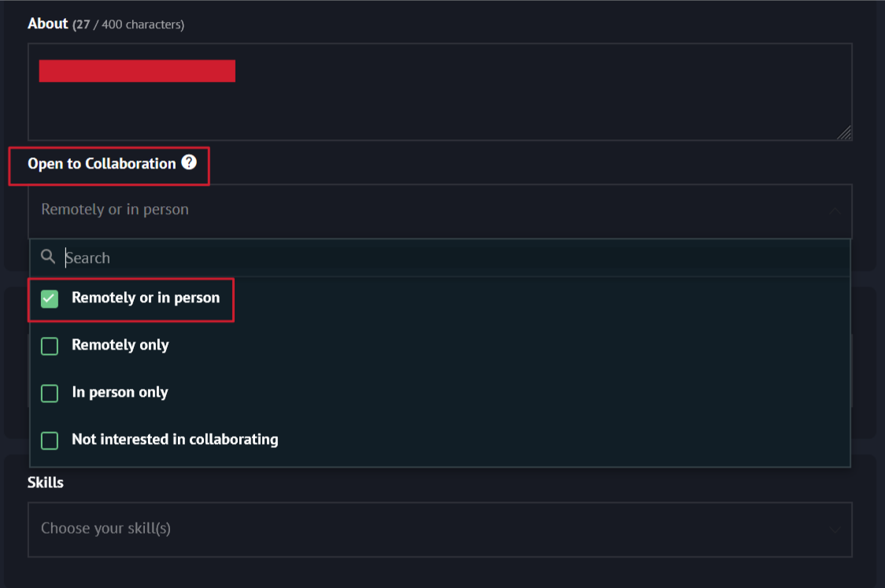Tick the "Remotely only" checkbox
885x588 pixels.
(x=50, y=346)
